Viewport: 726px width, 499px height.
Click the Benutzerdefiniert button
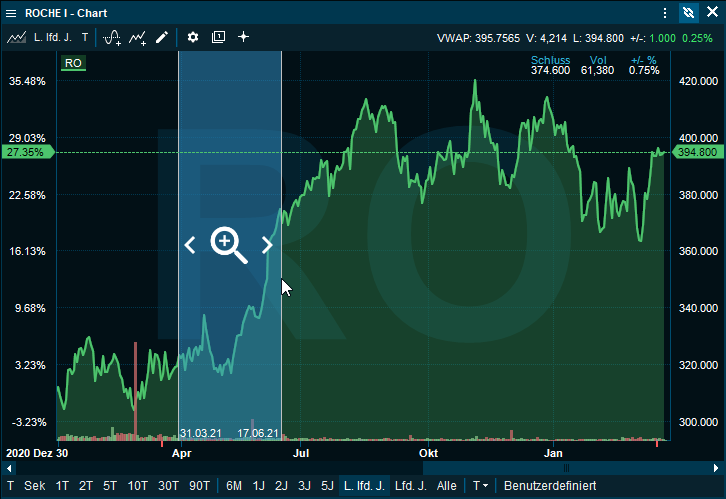coord(549,486)
